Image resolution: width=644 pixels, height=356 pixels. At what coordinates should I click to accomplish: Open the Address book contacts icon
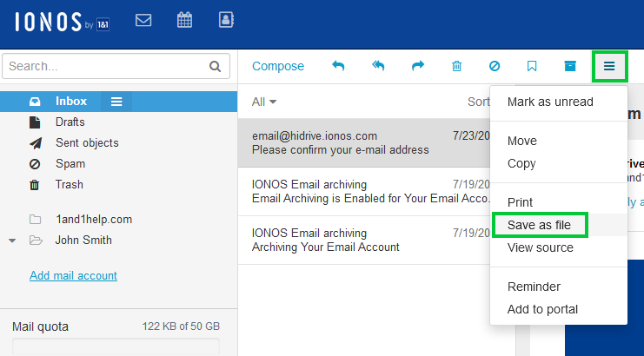pos(226,20)
